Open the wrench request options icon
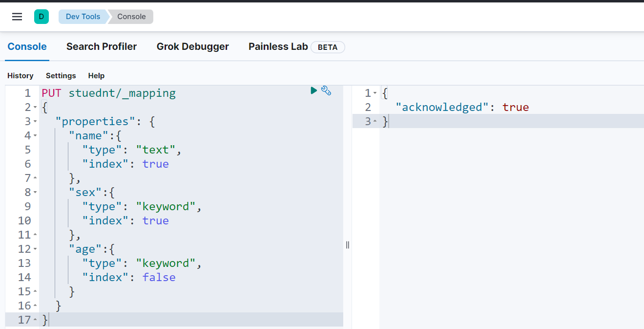Screen dimensions: 644x329 [326, 90]
